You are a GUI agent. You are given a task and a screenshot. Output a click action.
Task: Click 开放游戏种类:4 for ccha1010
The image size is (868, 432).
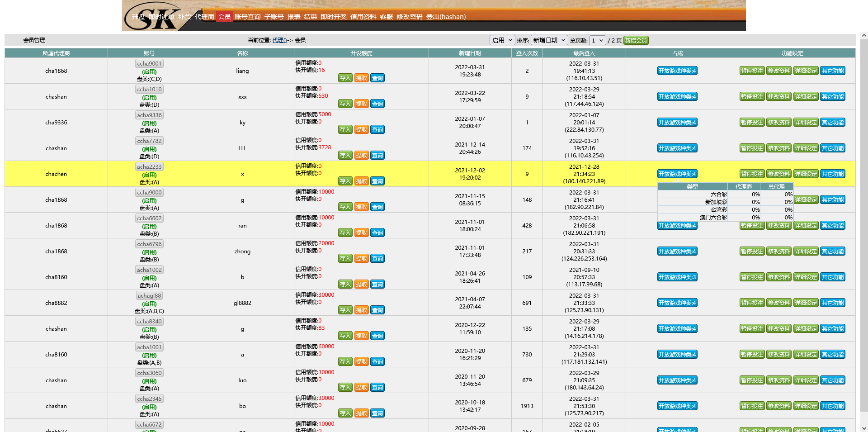pyautogui.click(x=677, y=97)
